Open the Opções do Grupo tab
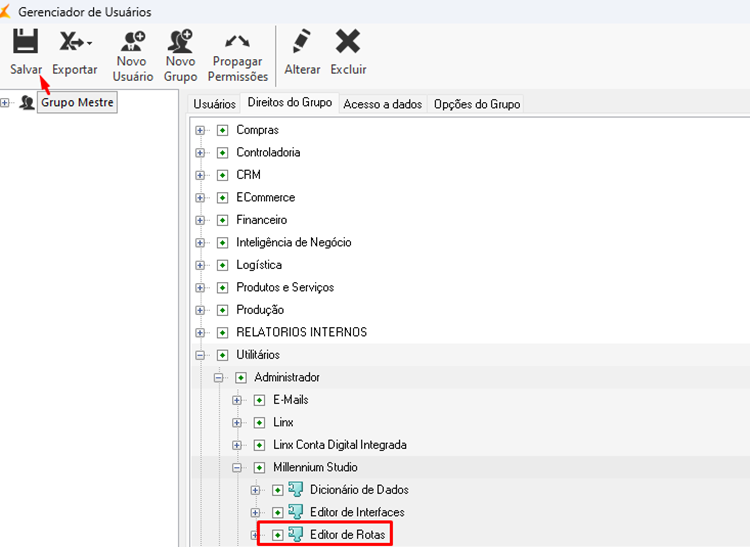The image size is (750, 547). pos(477,104)
